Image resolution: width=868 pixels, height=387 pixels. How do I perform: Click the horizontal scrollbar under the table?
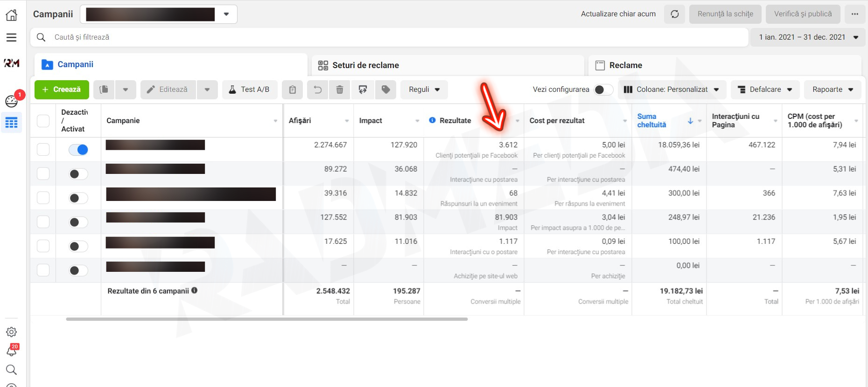click(x=267, y=319)
